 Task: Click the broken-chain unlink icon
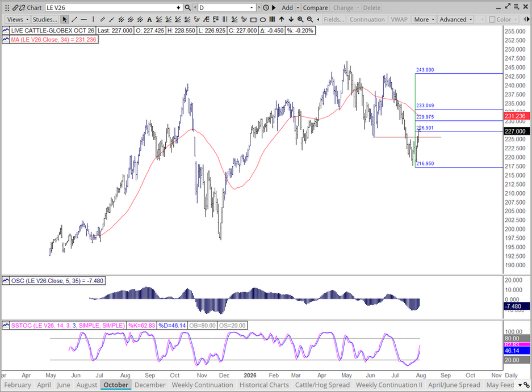point(22,7)
